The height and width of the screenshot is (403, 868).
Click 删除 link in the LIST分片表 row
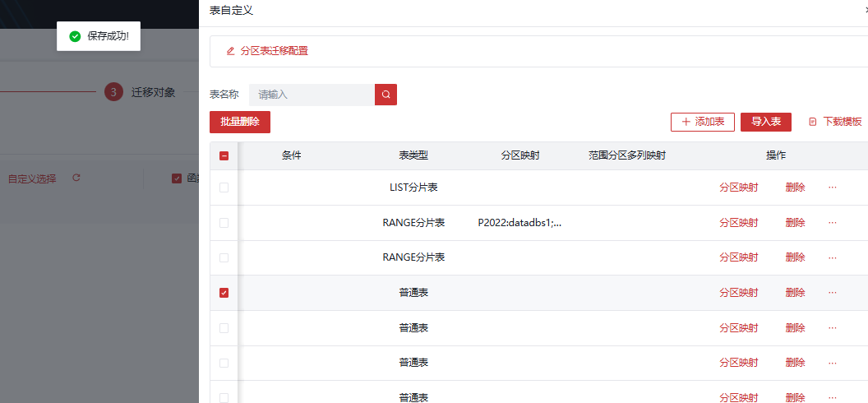coord(795,188)
